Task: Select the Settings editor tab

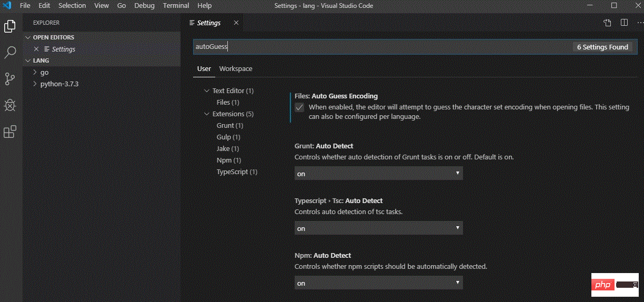Action: point(209,23)
